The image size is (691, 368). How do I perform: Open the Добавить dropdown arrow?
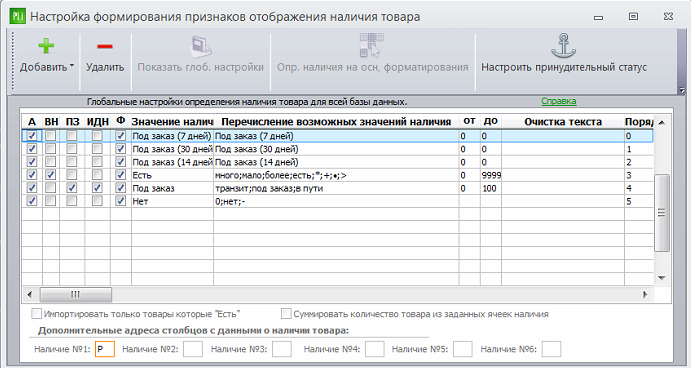click(x=72, y=66)
